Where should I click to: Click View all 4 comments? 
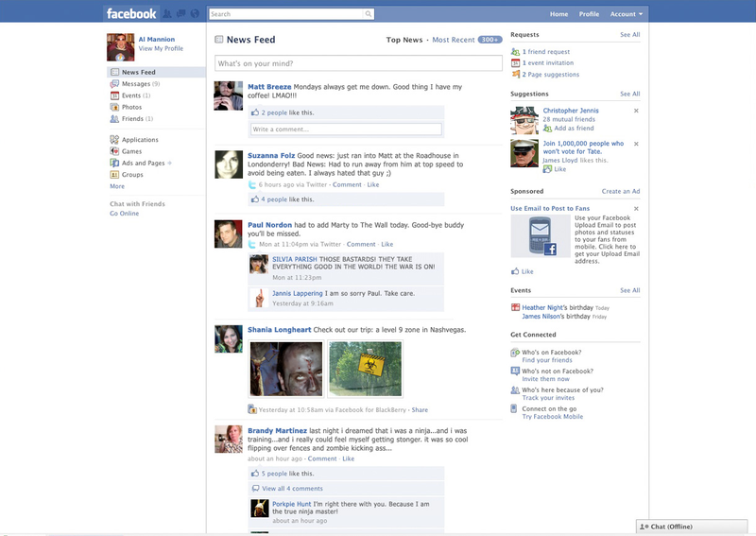pyautogui.click(x=292, y=488)
